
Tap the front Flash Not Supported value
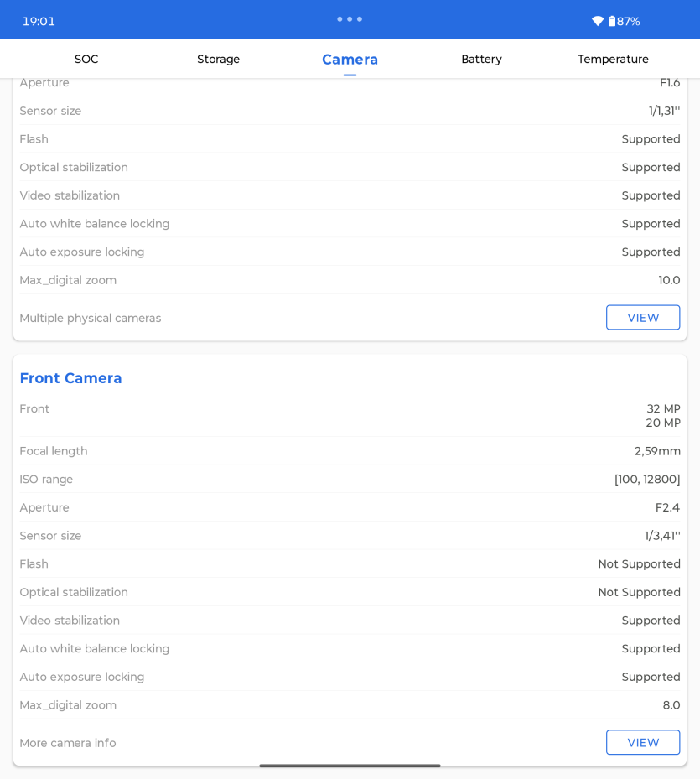coord(639,563)
